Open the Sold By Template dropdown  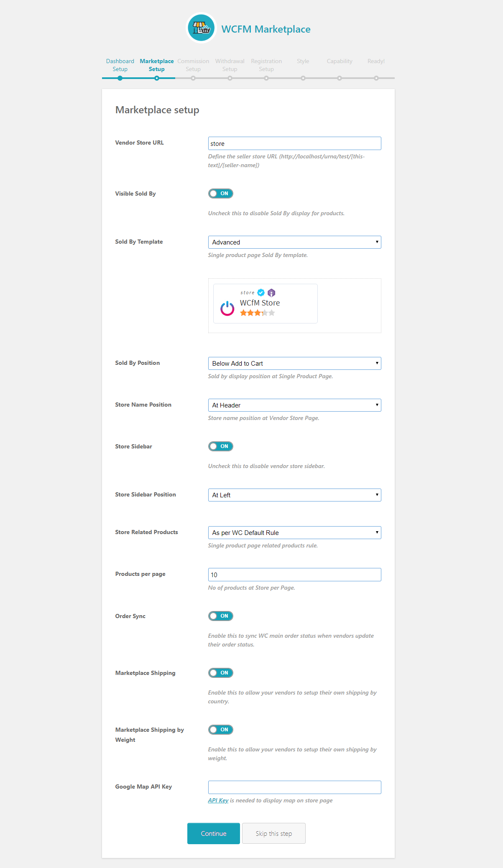(x=295, y=242)
